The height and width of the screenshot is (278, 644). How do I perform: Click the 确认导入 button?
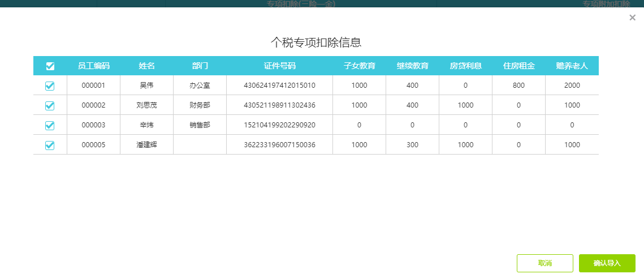[607, 263]
